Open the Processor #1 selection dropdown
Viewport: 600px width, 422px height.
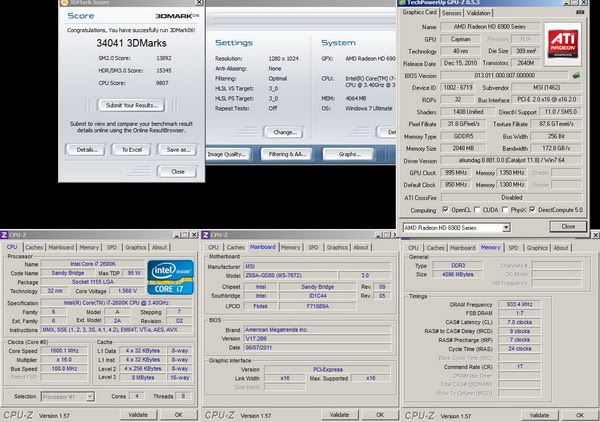[90, 396]
